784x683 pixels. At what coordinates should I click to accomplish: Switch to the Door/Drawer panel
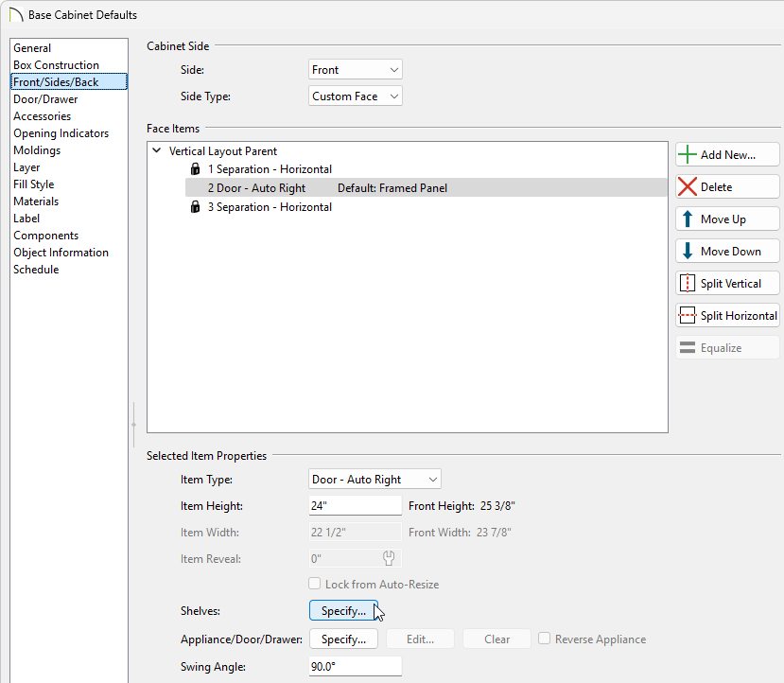click(45, 99)
